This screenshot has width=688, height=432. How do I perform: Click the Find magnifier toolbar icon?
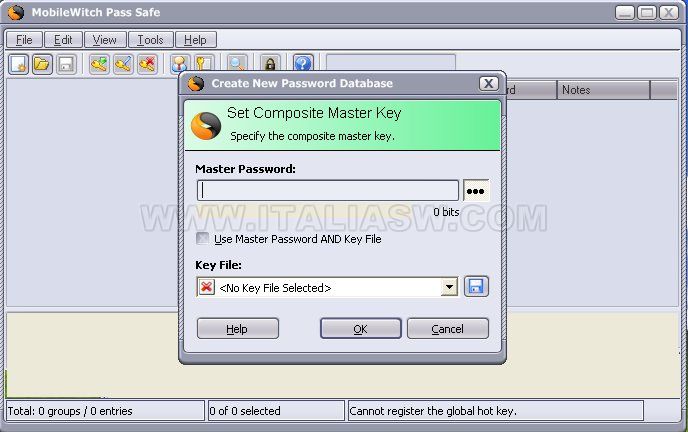click(237, 64)
